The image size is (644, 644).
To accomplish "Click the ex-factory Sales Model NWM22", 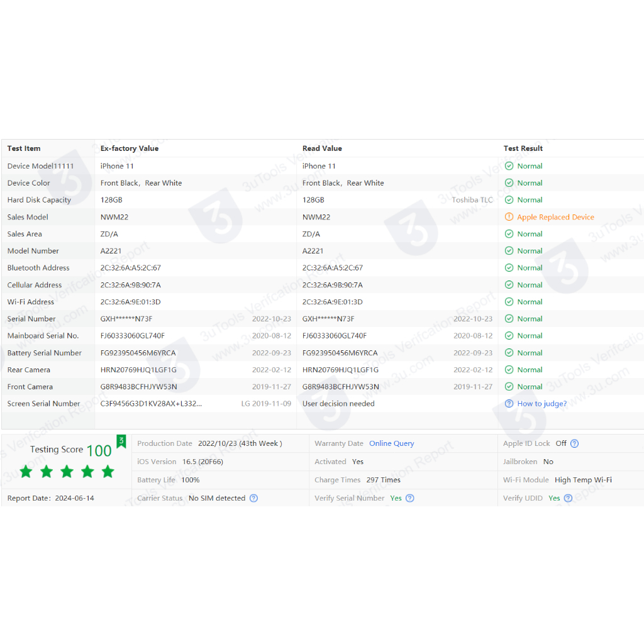I will 114,217.
